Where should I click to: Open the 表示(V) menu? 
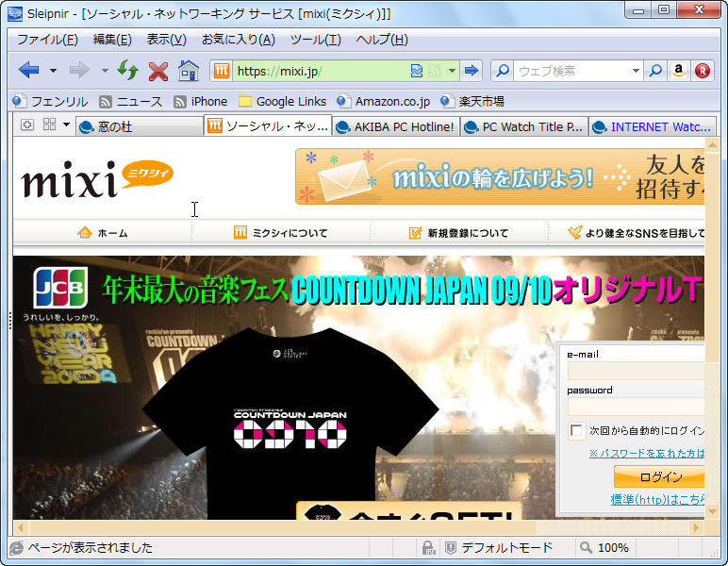tap(166, 40)
